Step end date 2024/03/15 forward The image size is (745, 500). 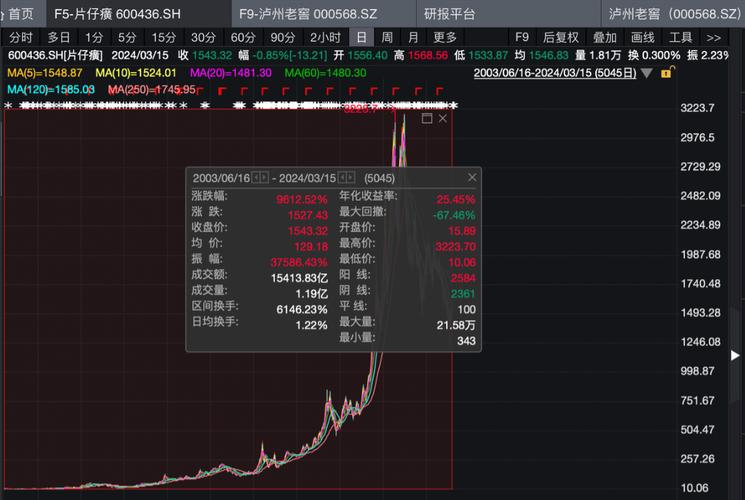(x=351, y=178)
